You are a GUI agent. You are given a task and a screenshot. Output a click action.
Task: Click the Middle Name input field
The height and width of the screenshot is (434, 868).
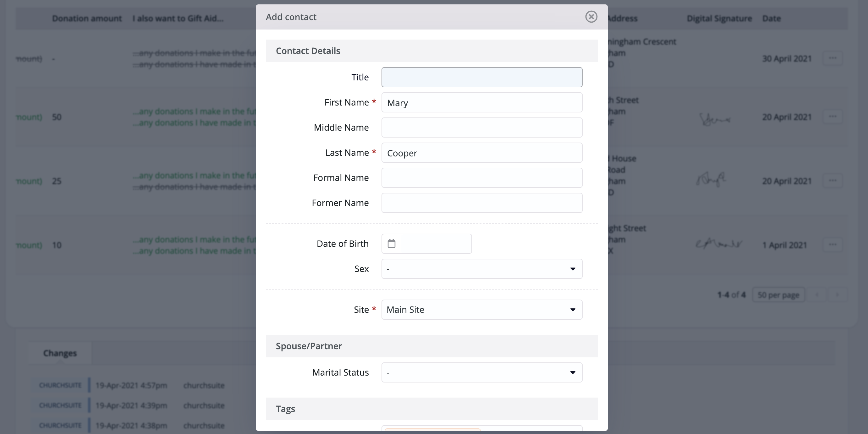coord(481,127)
